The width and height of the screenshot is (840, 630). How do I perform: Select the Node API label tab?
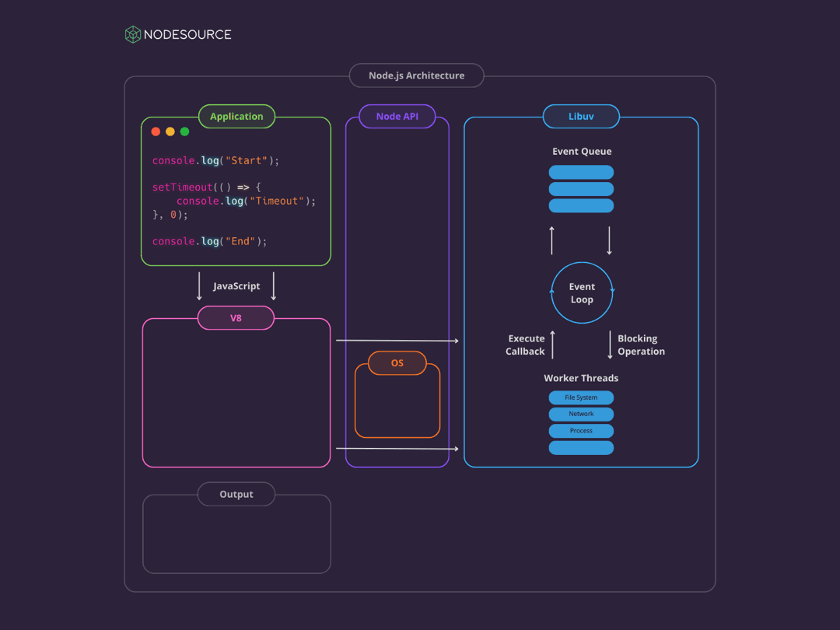(397, 117)
